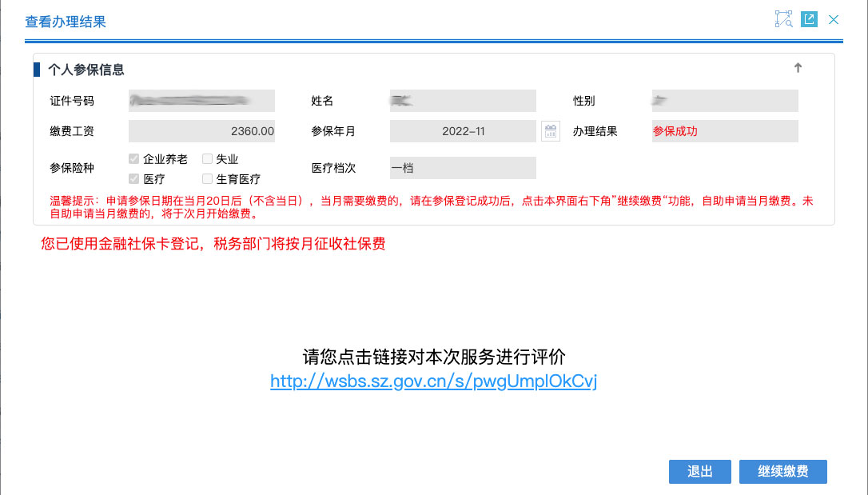Open the calendar picker beside 参保年月

pos(550,130)
